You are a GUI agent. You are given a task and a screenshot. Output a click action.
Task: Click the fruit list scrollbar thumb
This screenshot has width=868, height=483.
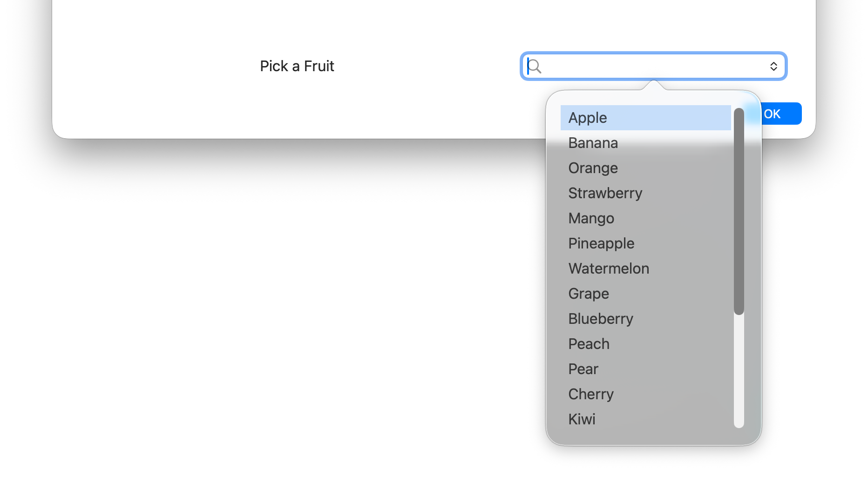click(739, 211)
